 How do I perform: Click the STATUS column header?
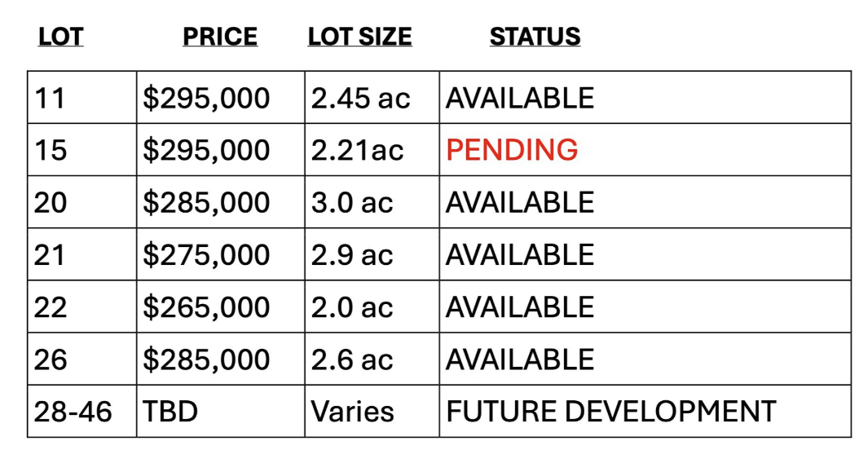(x=535, y=37)
